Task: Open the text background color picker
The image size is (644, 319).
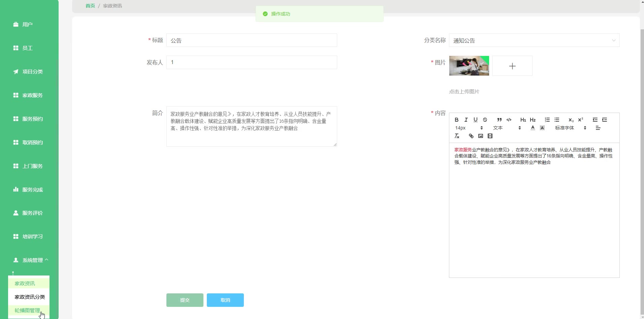Action: tap(542, 128)
